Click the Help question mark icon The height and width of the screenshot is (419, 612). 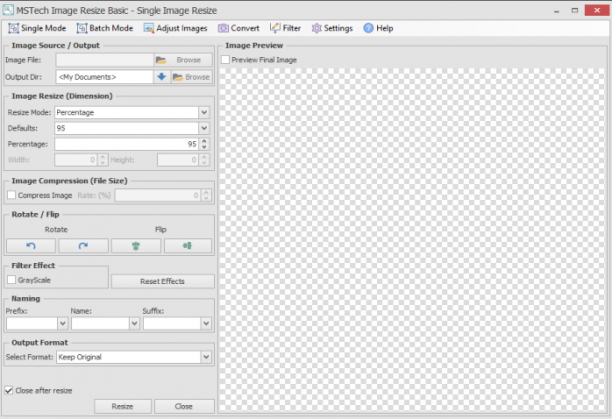tap(368, 28)
